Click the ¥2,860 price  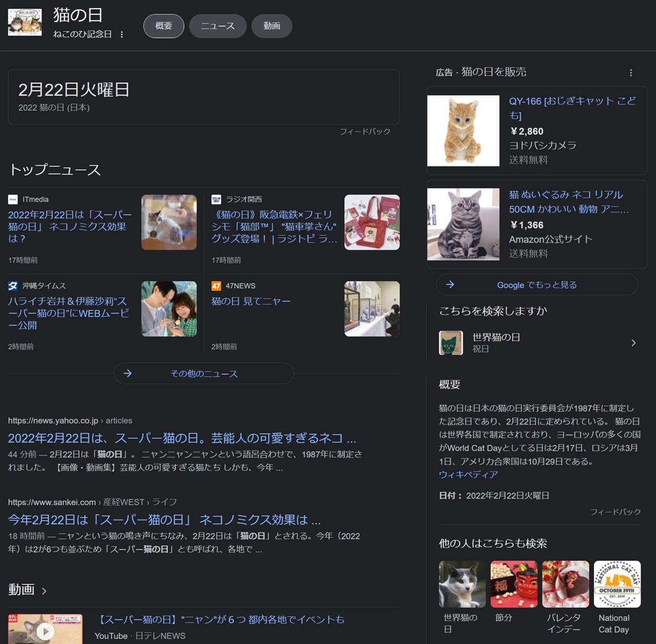tap(526, 132)
